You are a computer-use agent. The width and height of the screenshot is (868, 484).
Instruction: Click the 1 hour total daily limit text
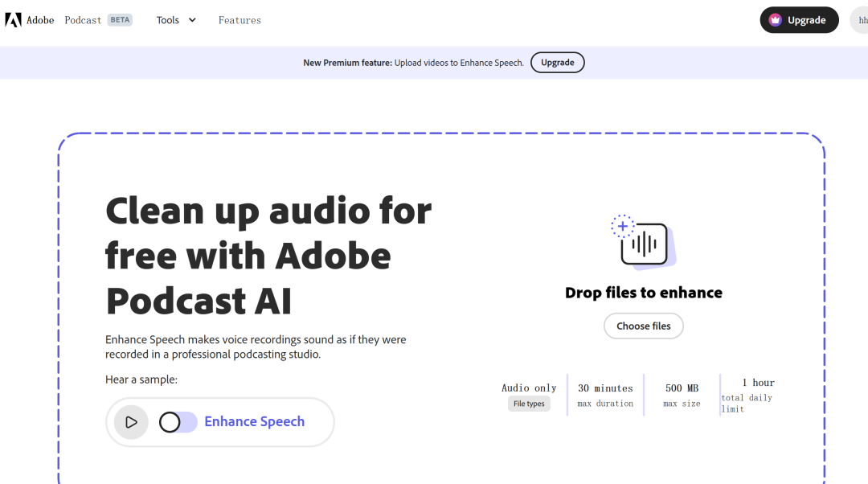pos(747,396)
